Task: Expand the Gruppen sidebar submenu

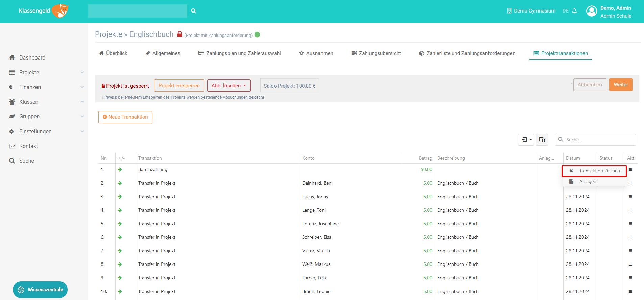Action: [82, 116]
